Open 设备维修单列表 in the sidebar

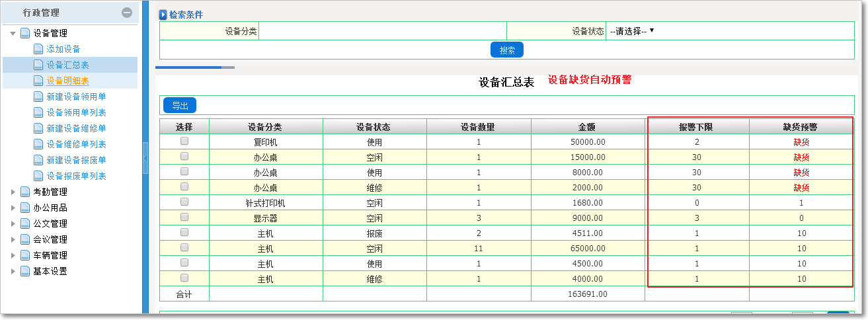tap(76, 144)
